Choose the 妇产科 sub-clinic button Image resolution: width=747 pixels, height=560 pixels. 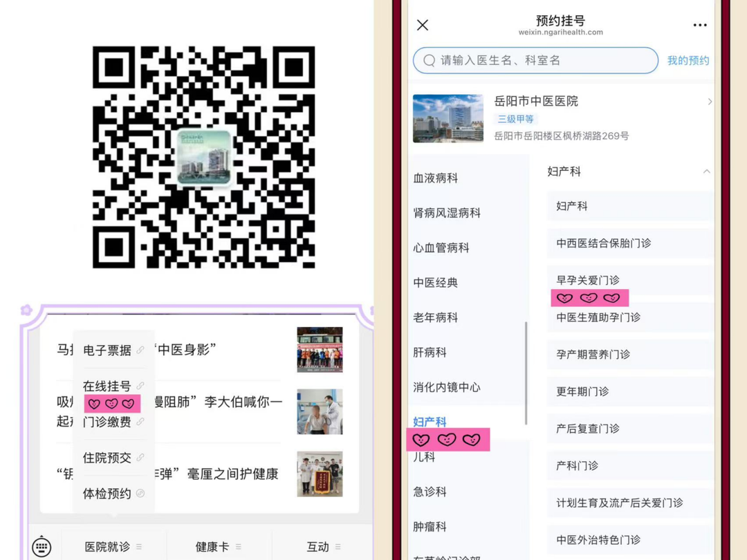(630, 206)
